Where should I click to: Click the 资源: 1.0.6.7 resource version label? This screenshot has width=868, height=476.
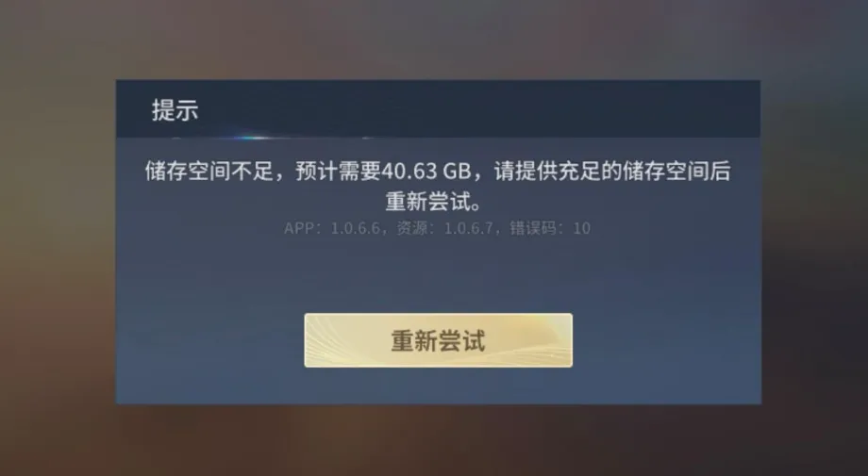pyautogui.click(x=444, y=228)
